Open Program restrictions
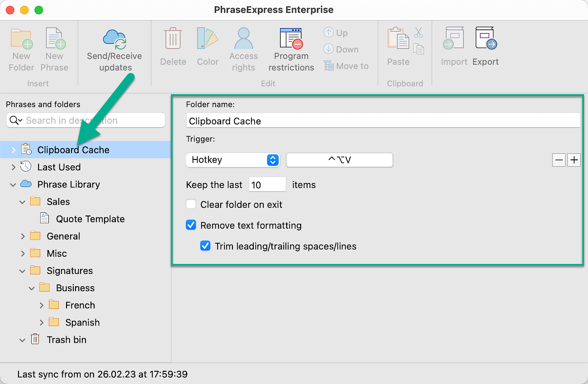The image size is (588, 384). click(x=291, y=38)
